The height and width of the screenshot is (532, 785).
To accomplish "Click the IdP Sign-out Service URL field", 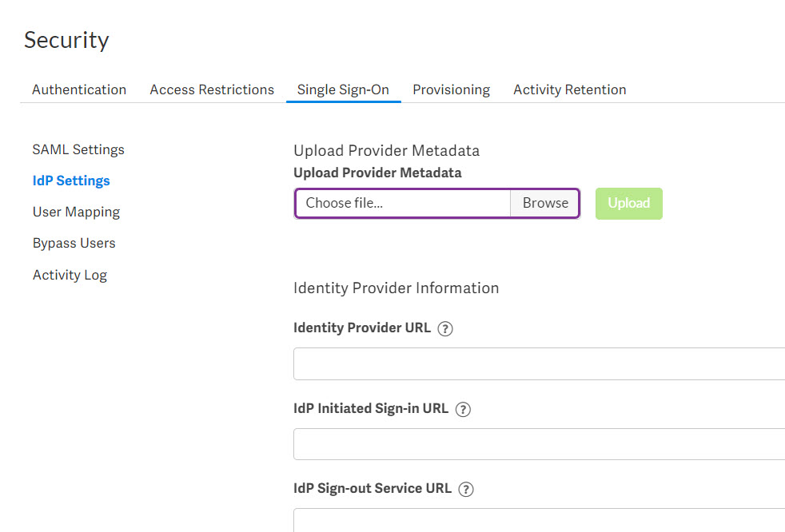I will click(539, 521).
